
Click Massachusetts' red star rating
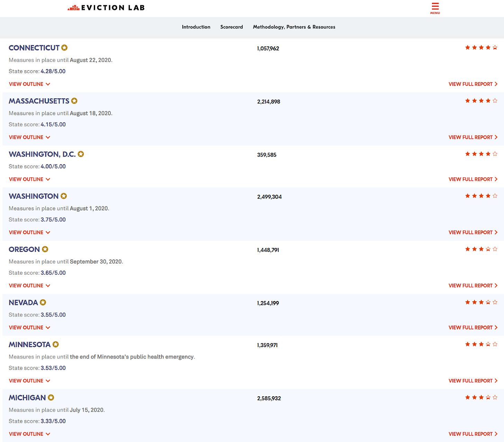(481, 101)
